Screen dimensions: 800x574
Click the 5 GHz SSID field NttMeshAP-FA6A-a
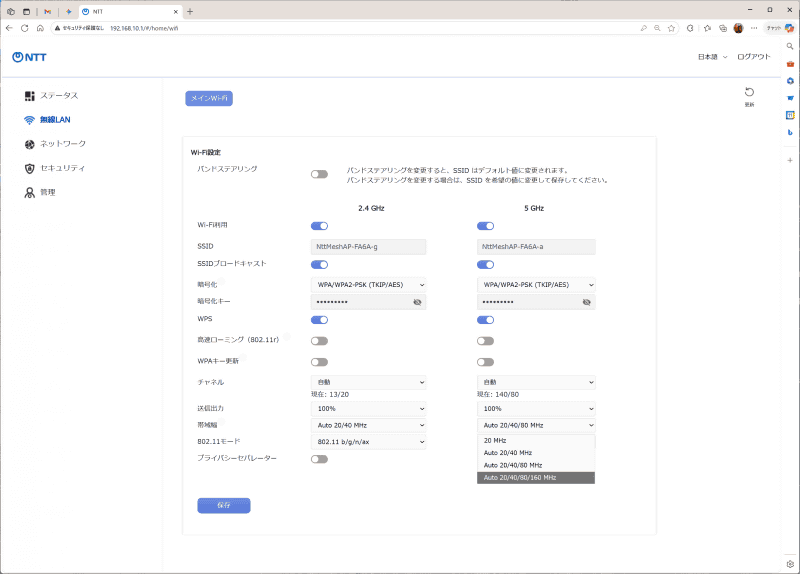536,246
